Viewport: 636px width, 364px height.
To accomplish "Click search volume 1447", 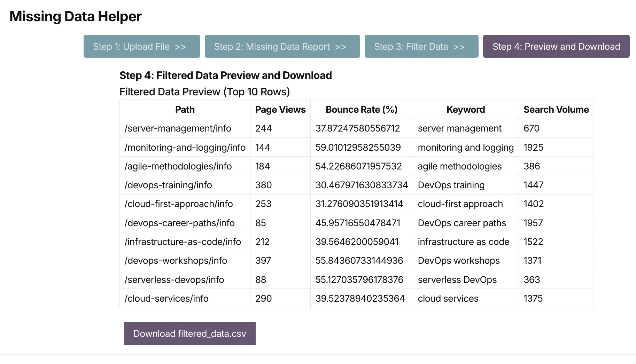I will pos(556,185).
